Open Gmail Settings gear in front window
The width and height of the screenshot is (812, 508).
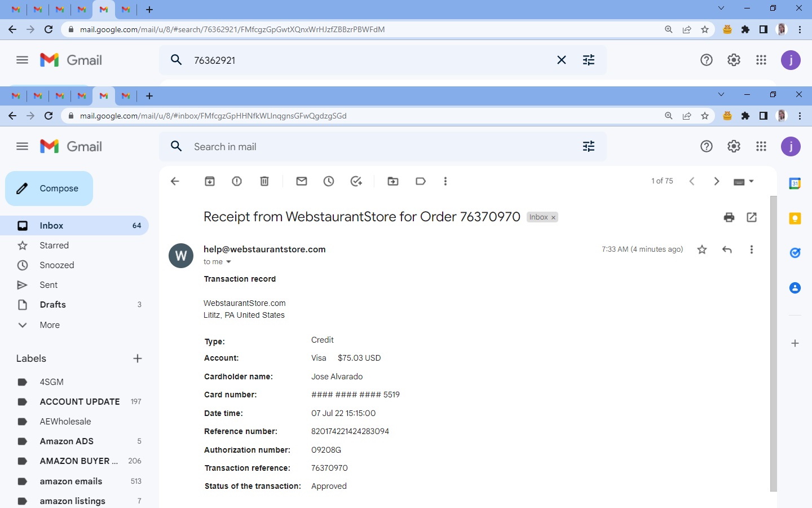pos(734,147)
